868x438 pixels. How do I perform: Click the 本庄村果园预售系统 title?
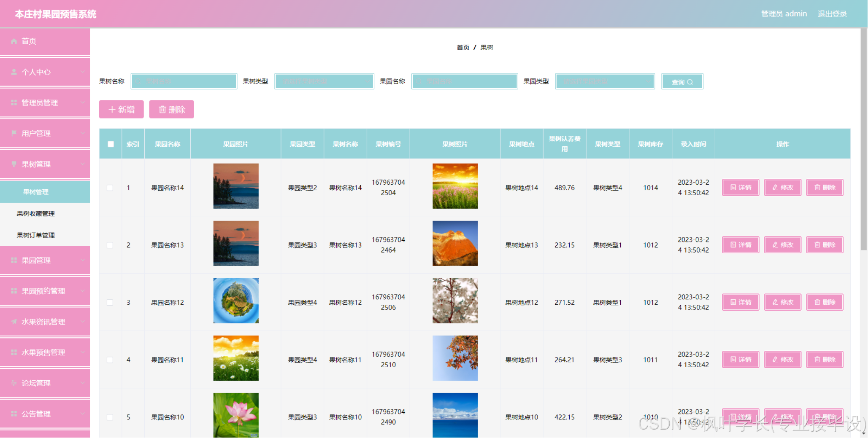pos(56,14)
